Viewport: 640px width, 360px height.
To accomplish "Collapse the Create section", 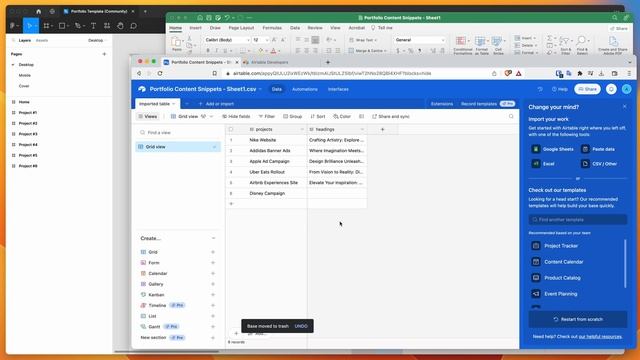I will pos(213,238).
